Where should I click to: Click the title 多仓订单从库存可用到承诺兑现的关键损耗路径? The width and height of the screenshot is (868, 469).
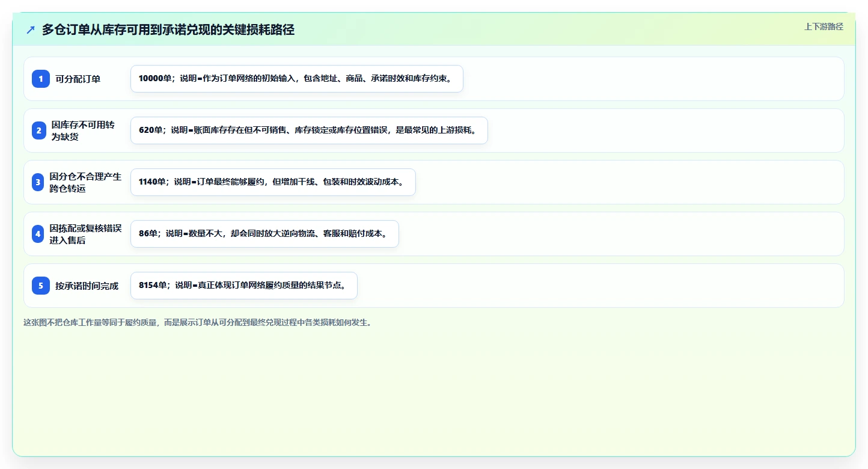[168, 29]
